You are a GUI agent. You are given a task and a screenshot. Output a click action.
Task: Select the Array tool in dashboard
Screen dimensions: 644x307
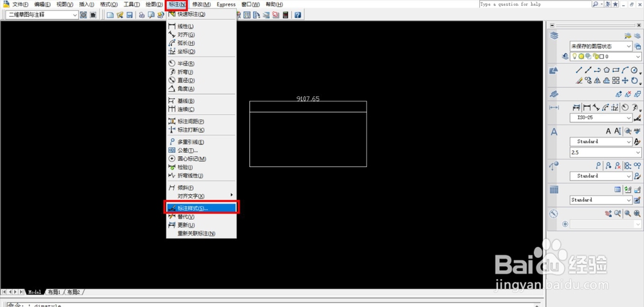(616, 81)
